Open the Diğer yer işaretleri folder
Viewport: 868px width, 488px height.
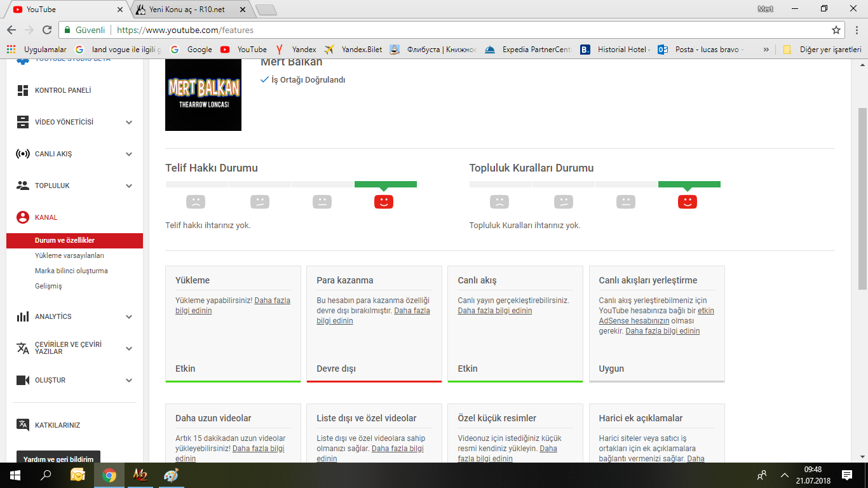(822, 50)
